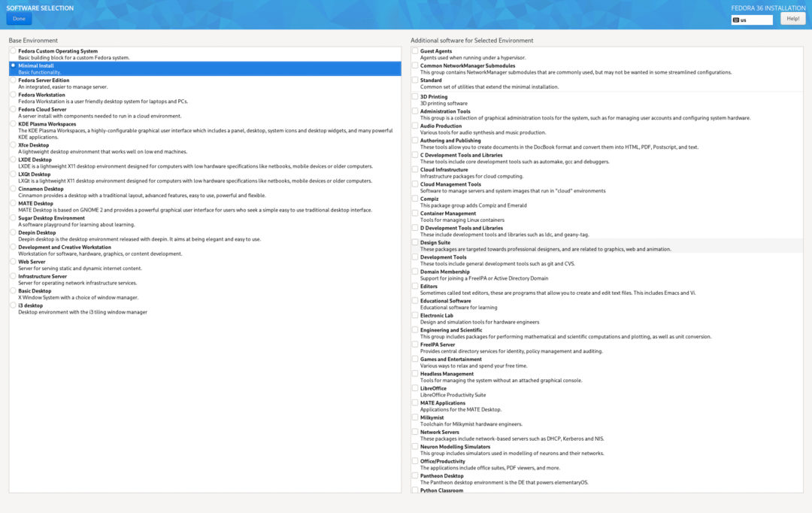Choose the Cinnamon Desktop environment
This screenshot has height=513, width=812.
tap(13, 188)
